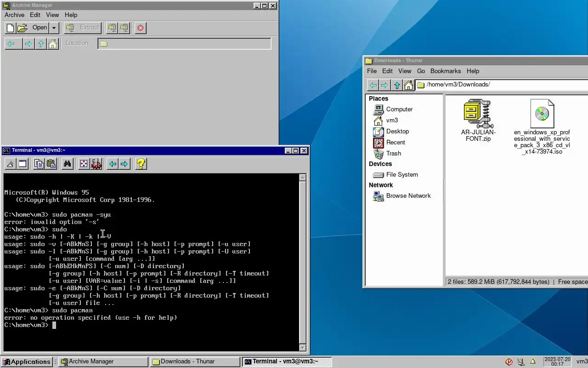The height and width of the screenshot is (368, 588).
Task: Select the Windows XP iso file
Action: pos(542,126)
